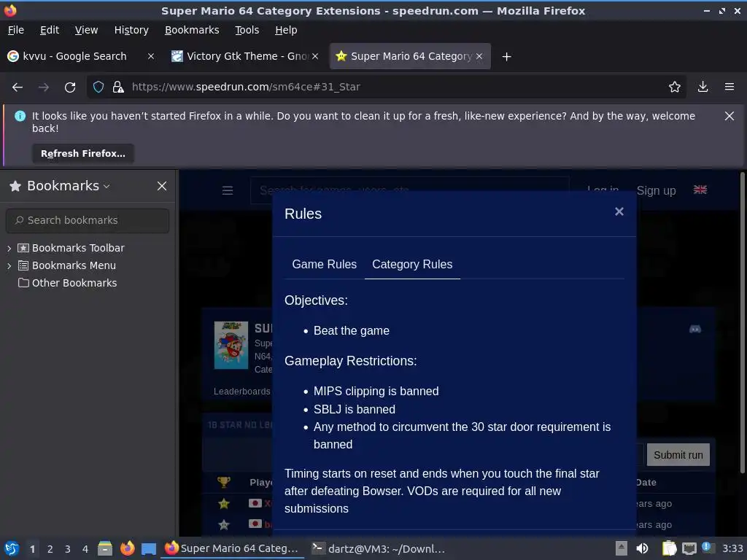Dismiss the Firefox refresh notification bar
The width and height of the screenshot is (747, 560).
tap(729, 116)
